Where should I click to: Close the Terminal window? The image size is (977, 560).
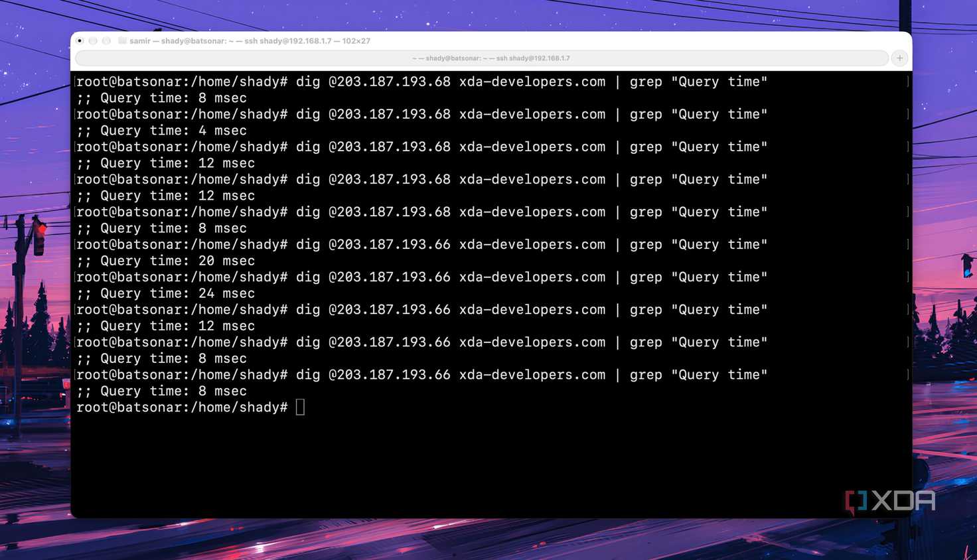click(x=80, y=41)
